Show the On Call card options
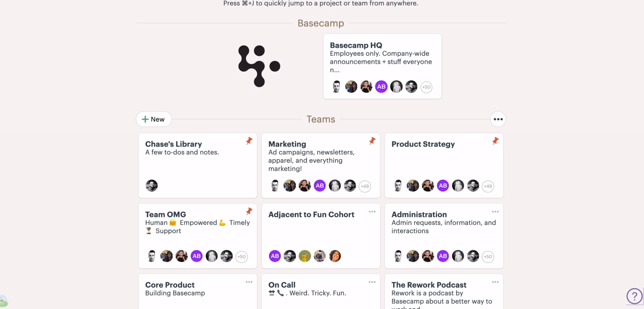The width and height of the screenshot is (644, 309). coord(372,282)
